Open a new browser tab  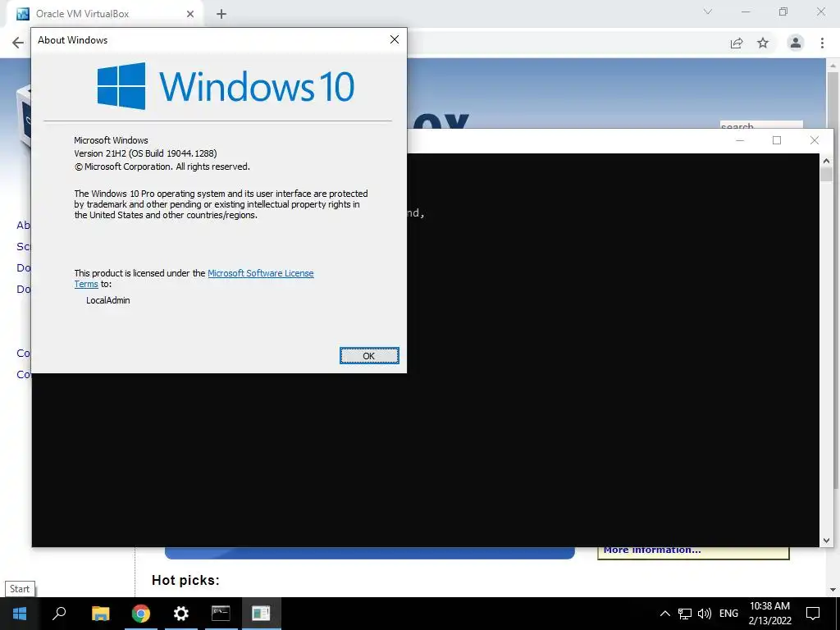click(221, 14)
